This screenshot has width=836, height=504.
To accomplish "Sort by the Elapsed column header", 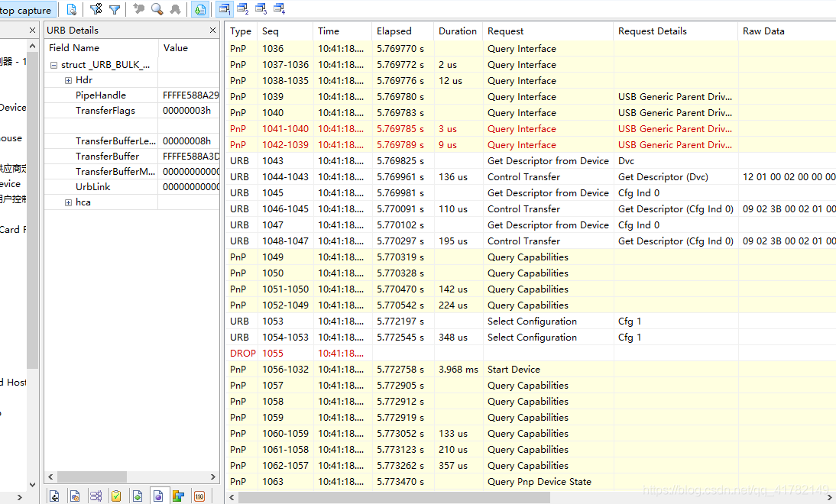I will 403,31.
